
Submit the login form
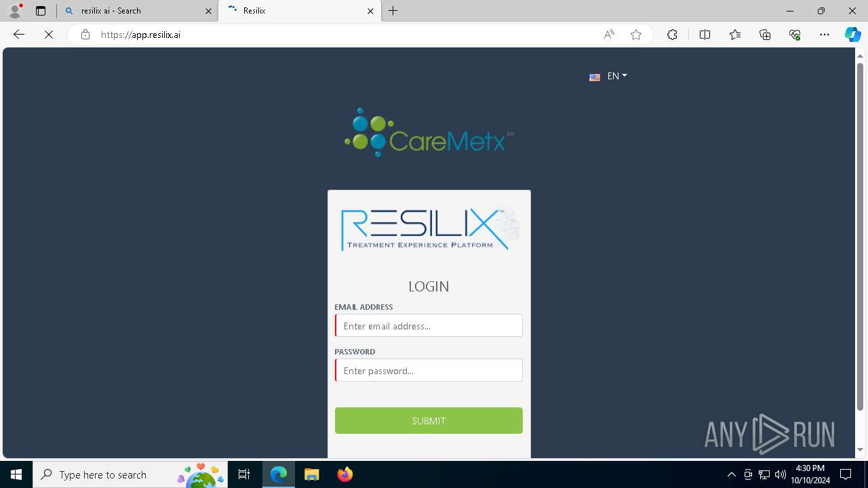tap(429, 420)
